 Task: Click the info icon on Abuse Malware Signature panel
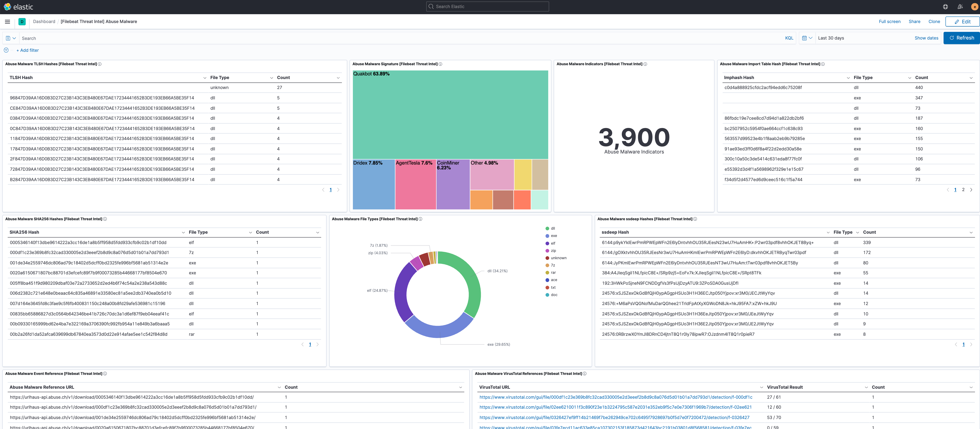440,64
